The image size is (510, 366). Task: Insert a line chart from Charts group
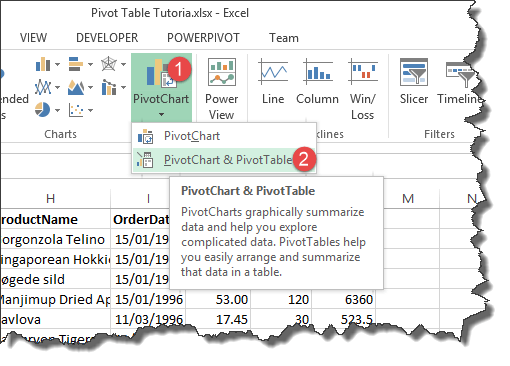coord(43,87)
